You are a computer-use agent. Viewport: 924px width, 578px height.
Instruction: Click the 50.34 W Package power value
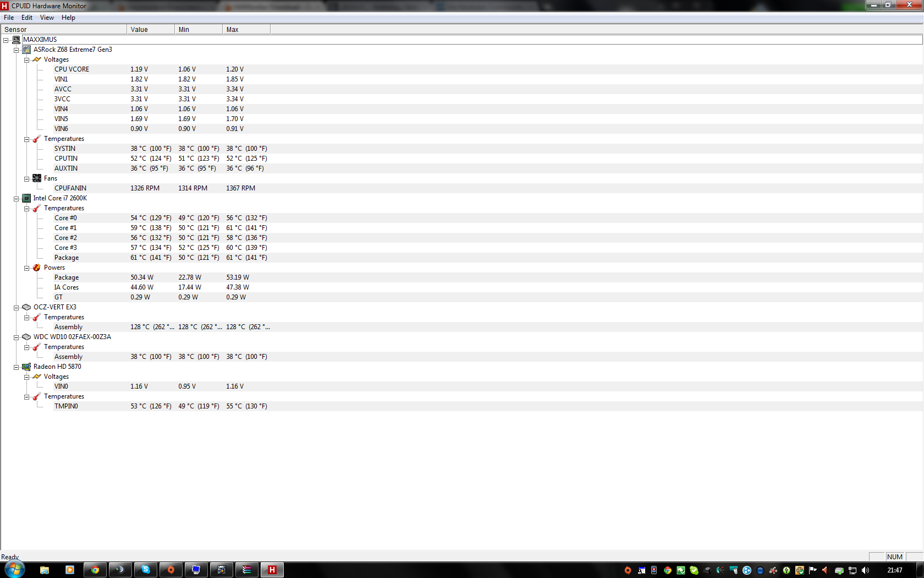click(x=142, y=277)
